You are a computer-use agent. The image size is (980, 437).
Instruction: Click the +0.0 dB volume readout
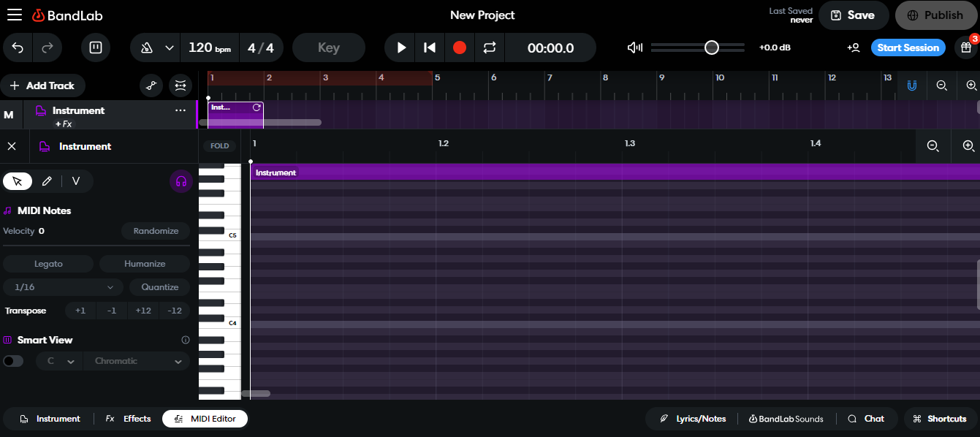click(x=775, y=47)
